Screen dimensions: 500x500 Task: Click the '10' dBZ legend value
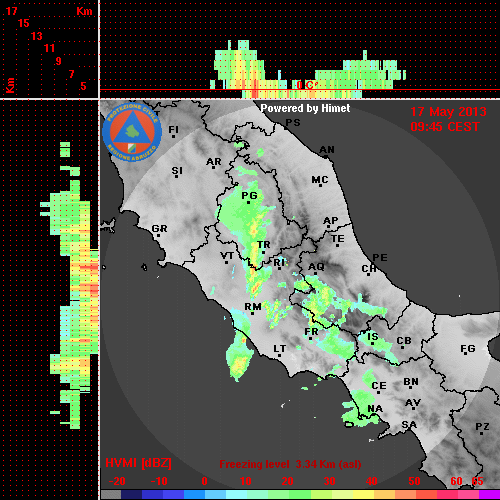click(246, 481)
